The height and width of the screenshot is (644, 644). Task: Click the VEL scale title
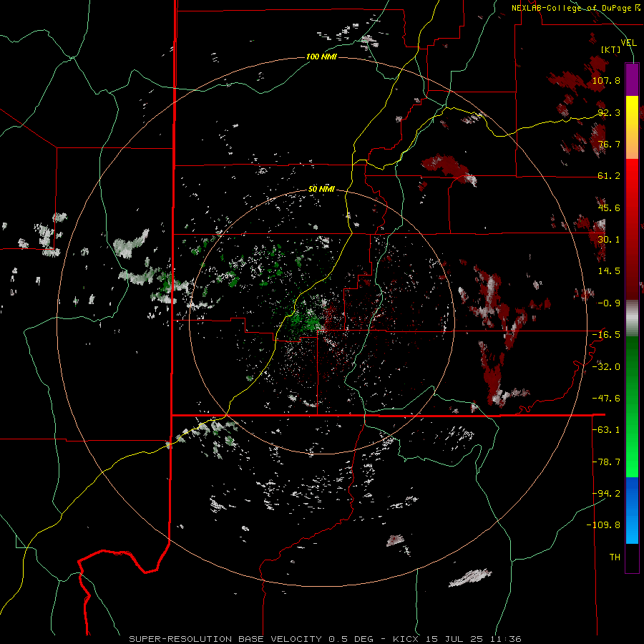[x=628, y=42]
